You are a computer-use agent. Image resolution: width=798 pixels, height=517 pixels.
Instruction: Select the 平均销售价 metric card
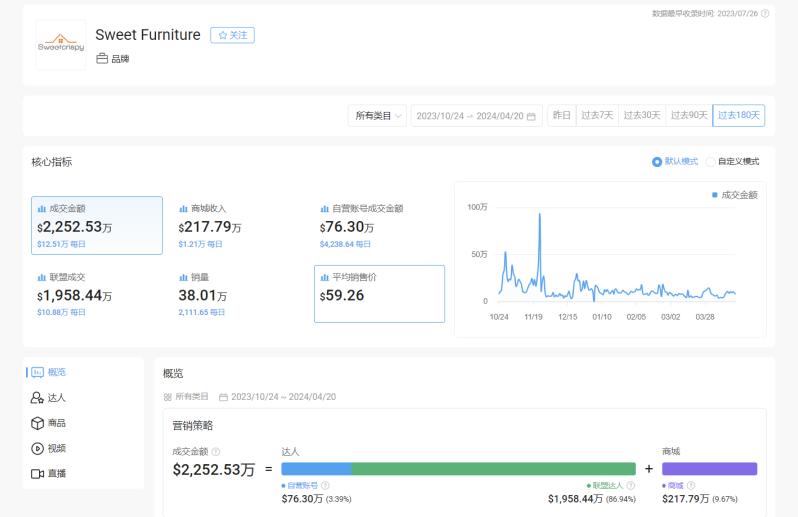click(379, 293)
